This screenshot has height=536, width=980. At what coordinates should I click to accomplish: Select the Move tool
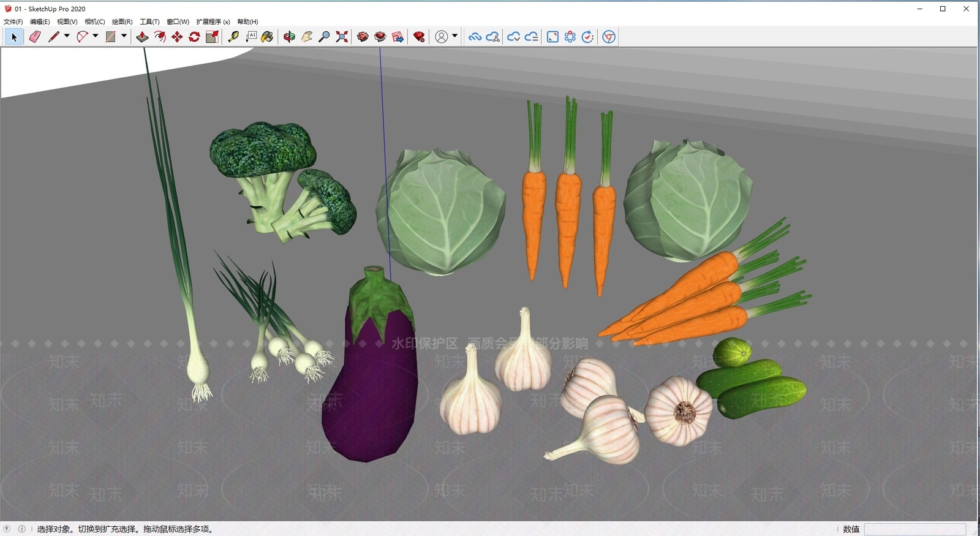click(x=177, y=37)
